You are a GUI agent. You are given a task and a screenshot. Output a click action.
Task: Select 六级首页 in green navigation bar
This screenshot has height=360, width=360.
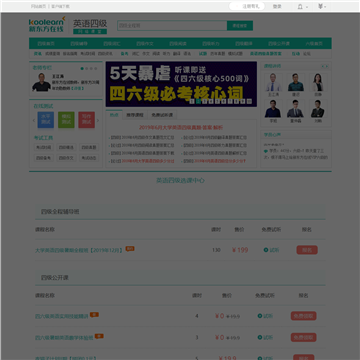tap(314, 43)
